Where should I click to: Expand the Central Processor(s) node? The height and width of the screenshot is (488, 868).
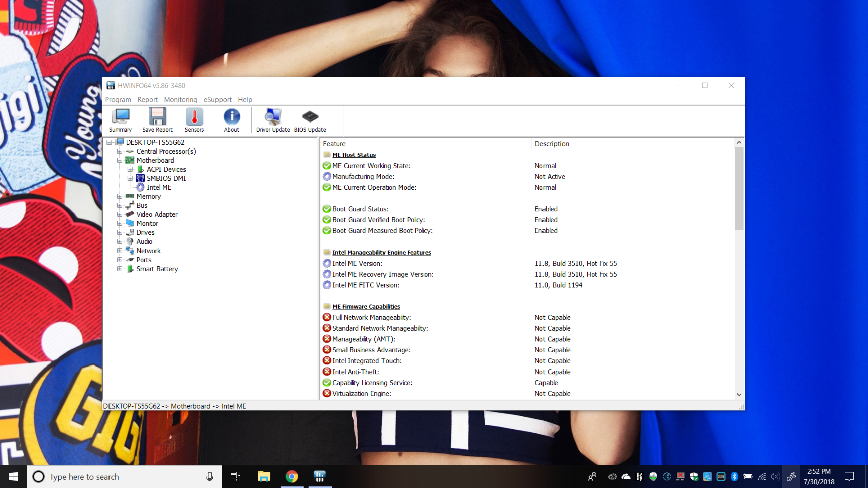(x=120, y=151)
